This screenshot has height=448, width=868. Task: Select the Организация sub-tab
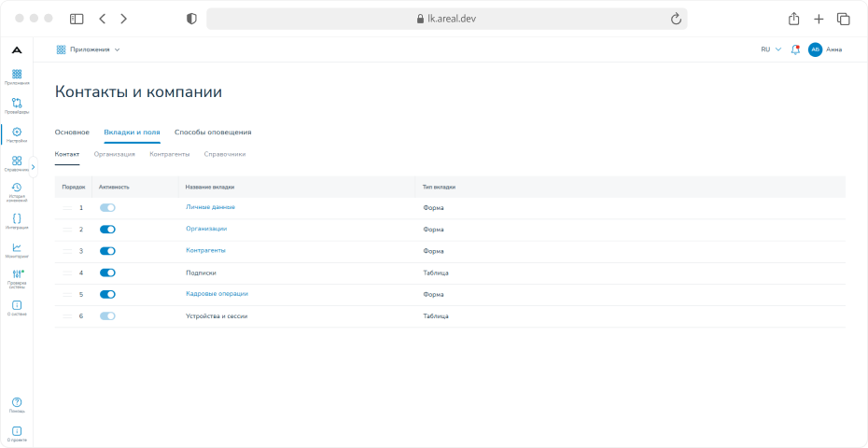(115, 155)
